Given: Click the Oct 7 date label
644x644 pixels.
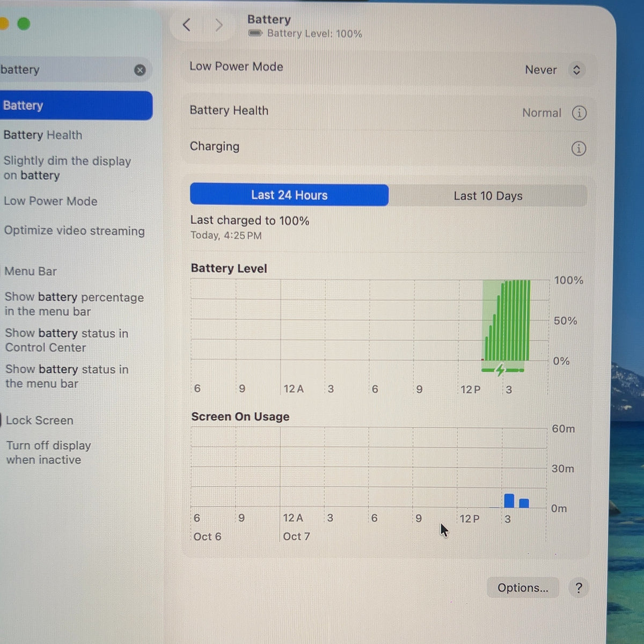Looking at the screenshot, I should pos(296,536).
